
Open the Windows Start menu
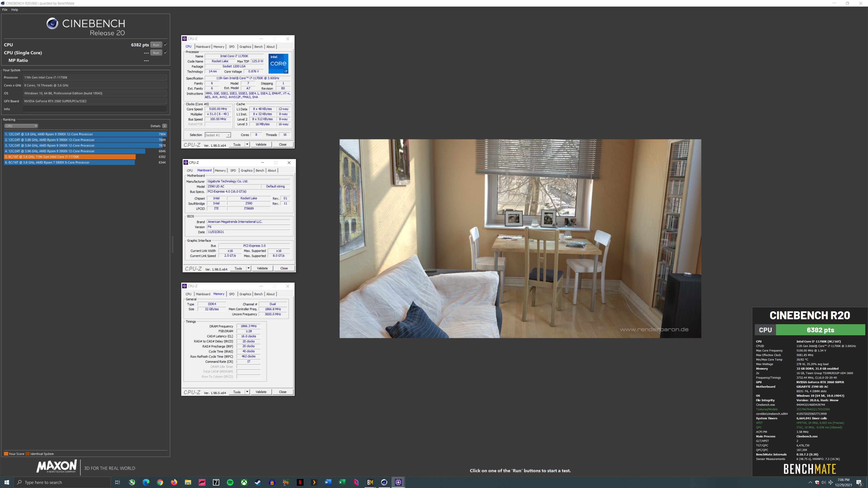[7, 482]
